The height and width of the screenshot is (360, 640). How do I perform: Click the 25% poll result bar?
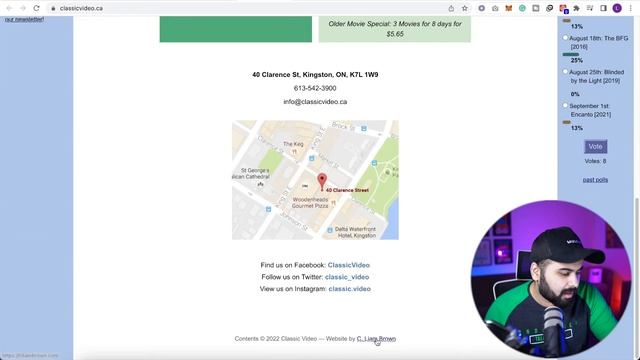571,54
